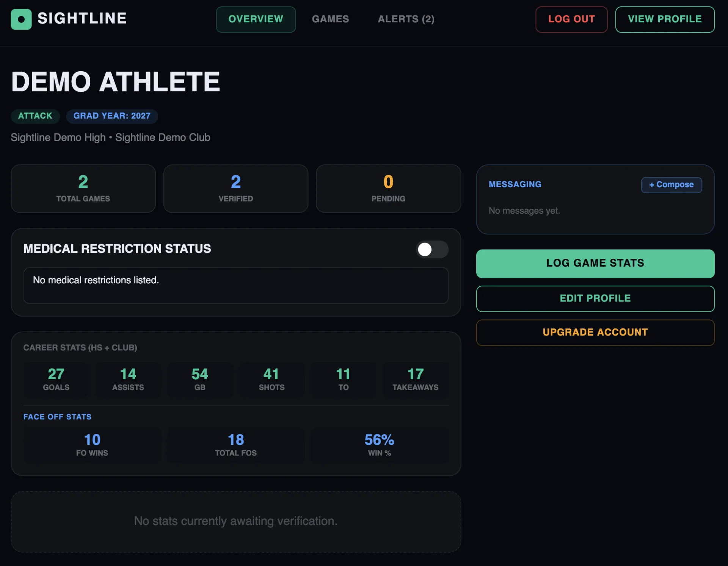
Task: Click the Log Out button
Action: pyautogui.click(x=571, y=19)
